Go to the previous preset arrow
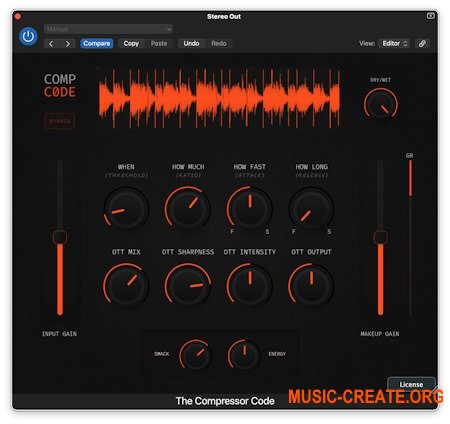The width and height of the screenshot is (450, 424). point(51,44)
